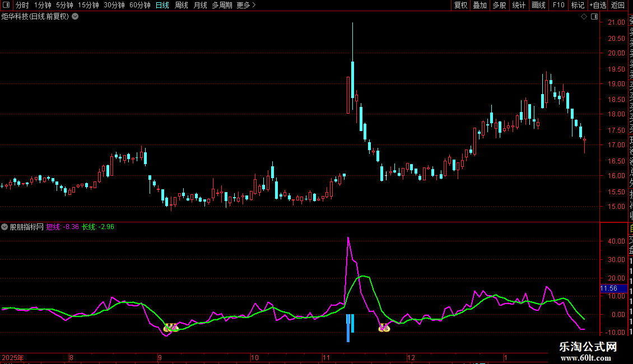Click the money-bag signal icon in late November
This screenshot has height=364, width=633.
pos(384,328)
